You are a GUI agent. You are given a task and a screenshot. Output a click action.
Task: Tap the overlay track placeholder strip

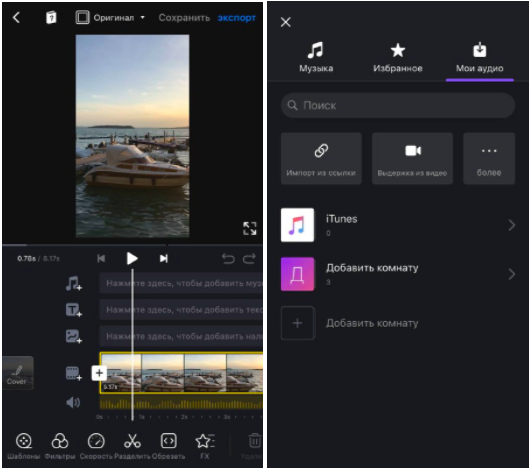coord(181,336)
